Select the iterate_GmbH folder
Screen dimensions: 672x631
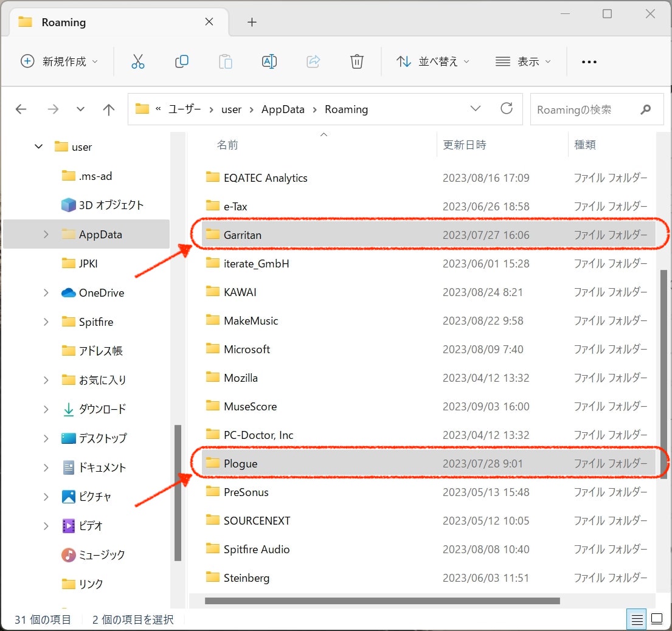tap(256, 263)
